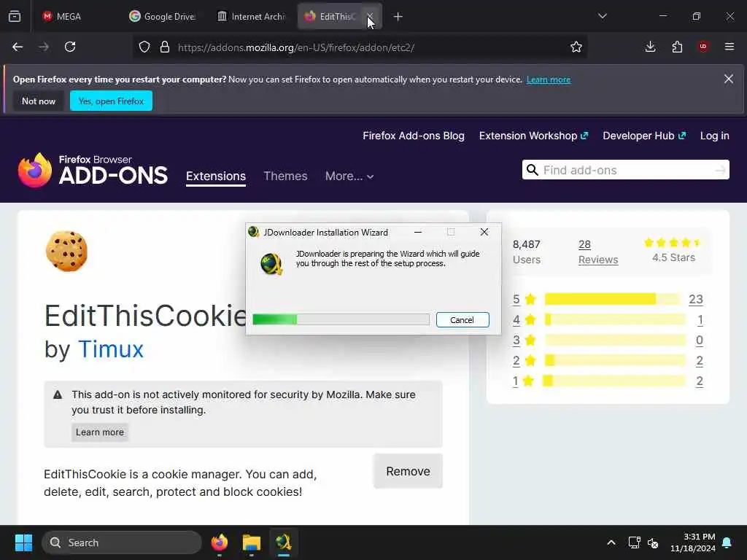The height and width of the screenshot is (560, 747).
Task: Open the taskbar clock and date
Action: (x=693, y=542)
